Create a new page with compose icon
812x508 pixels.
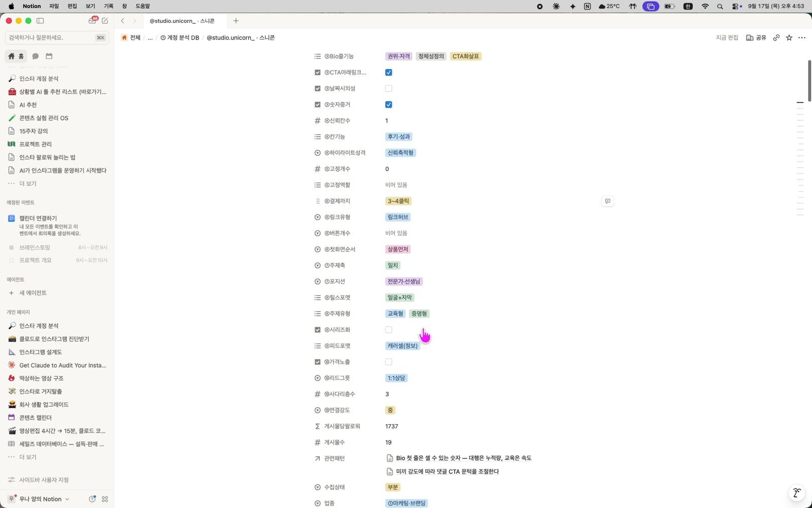[105, 21]
